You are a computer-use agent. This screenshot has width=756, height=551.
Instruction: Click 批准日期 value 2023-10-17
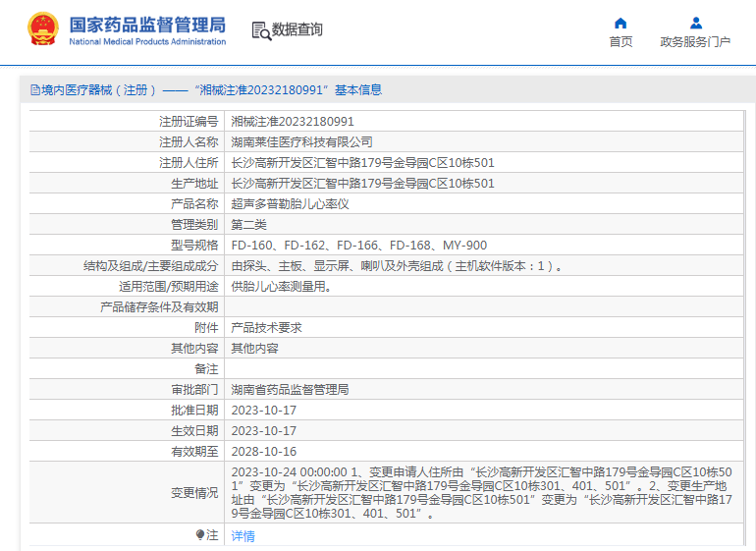click(x=263, y=411)
